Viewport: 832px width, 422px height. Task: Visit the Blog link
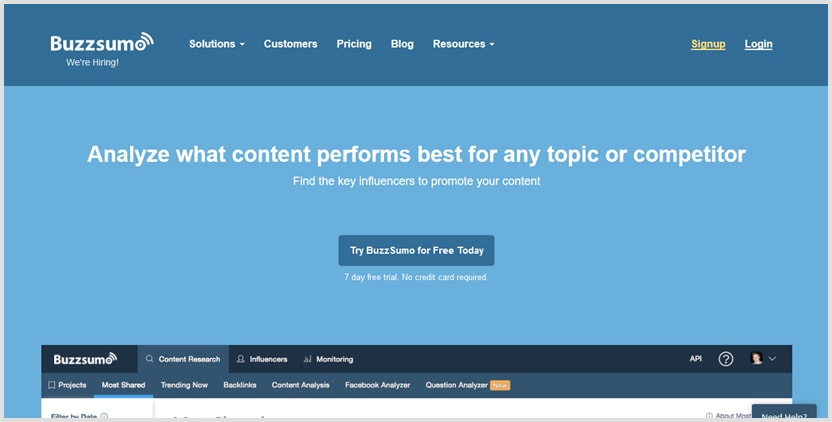(x=402, y=44)
